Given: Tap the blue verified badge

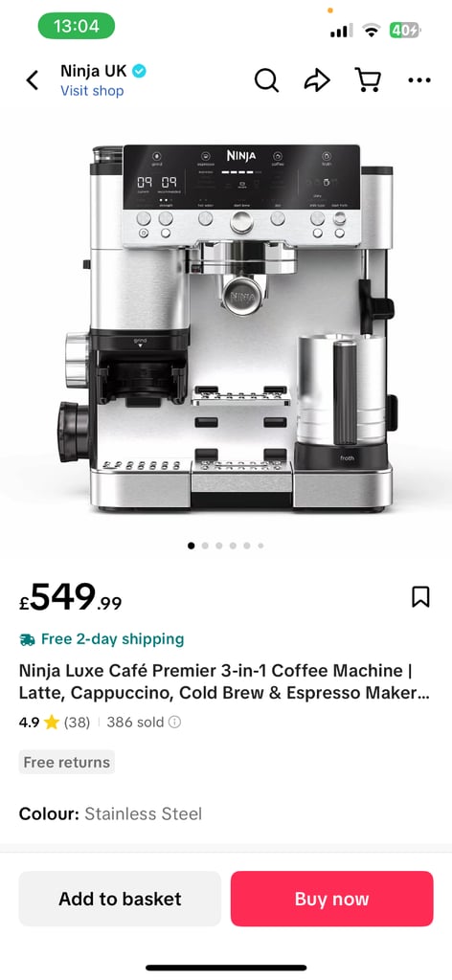Looking at the screenshot, I should 140,71.
